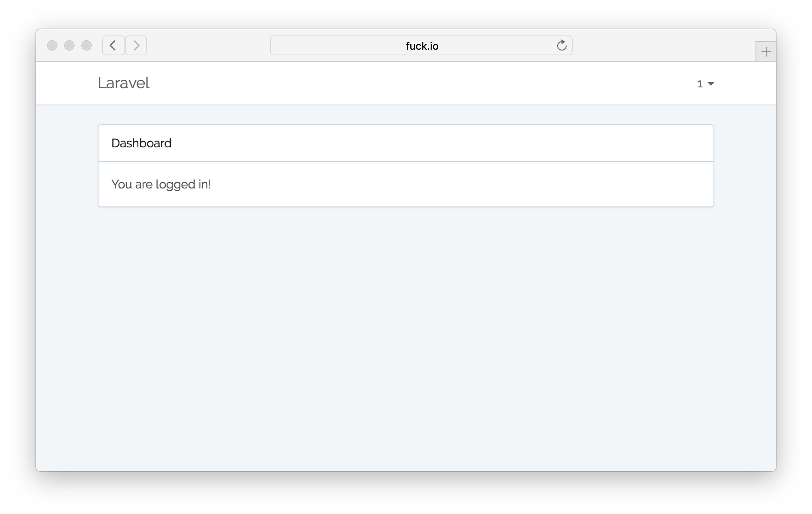Go forward with the browser forward arrow
The height and width of the screenshot is (514, 812).
[136, 45]
